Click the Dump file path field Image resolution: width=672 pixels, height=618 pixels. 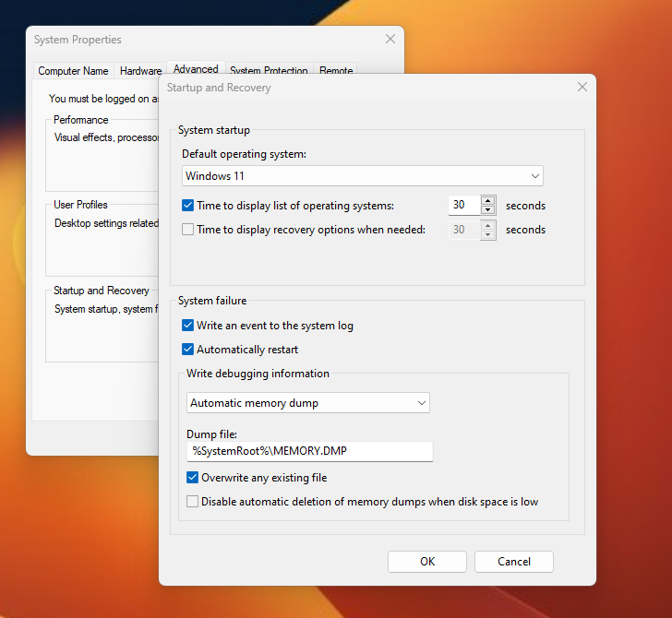(x=310, y=451)
